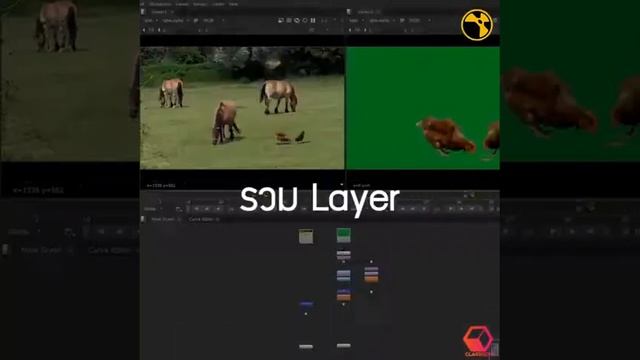This screenshot has height=360, width=640.
Task: Click the Node Graph pane content menu icon
Action: [x=143, y=219]
